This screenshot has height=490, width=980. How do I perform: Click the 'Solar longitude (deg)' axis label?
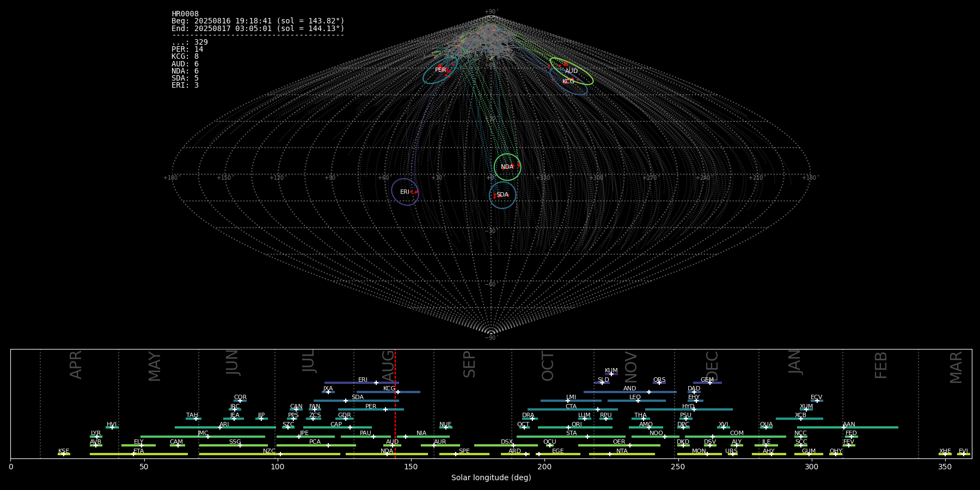491,477
